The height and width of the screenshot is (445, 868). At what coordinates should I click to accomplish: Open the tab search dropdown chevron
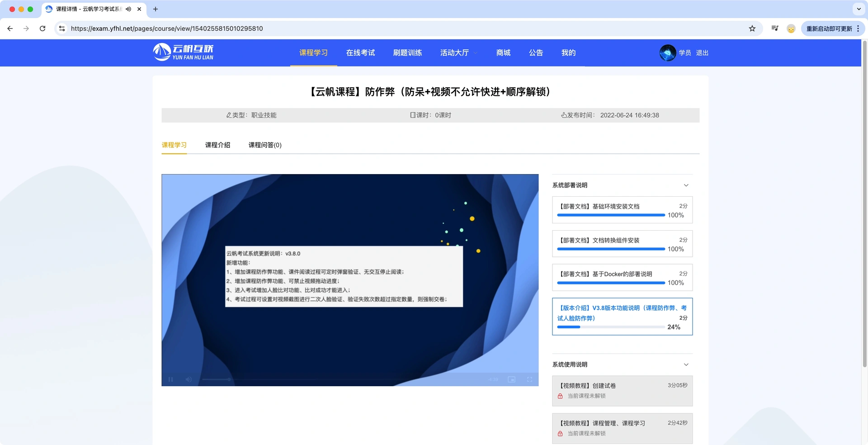859,9
